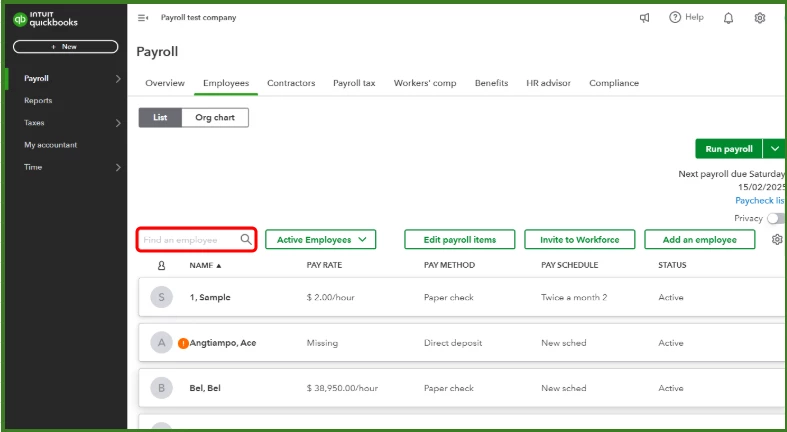Click the PAY METHOD column header

coord(449,265)
